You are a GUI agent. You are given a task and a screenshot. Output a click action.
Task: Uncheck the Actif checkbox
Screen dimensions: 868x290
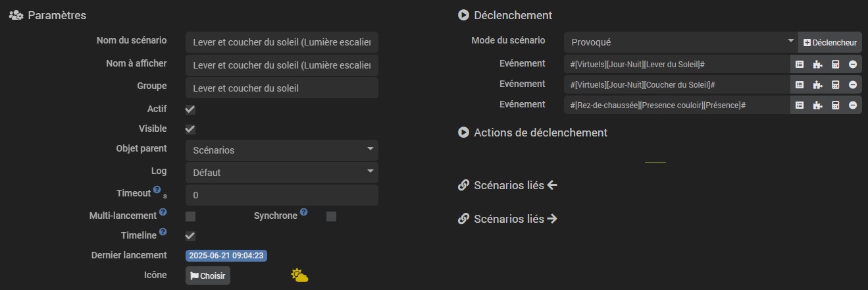tap(190, 109)
